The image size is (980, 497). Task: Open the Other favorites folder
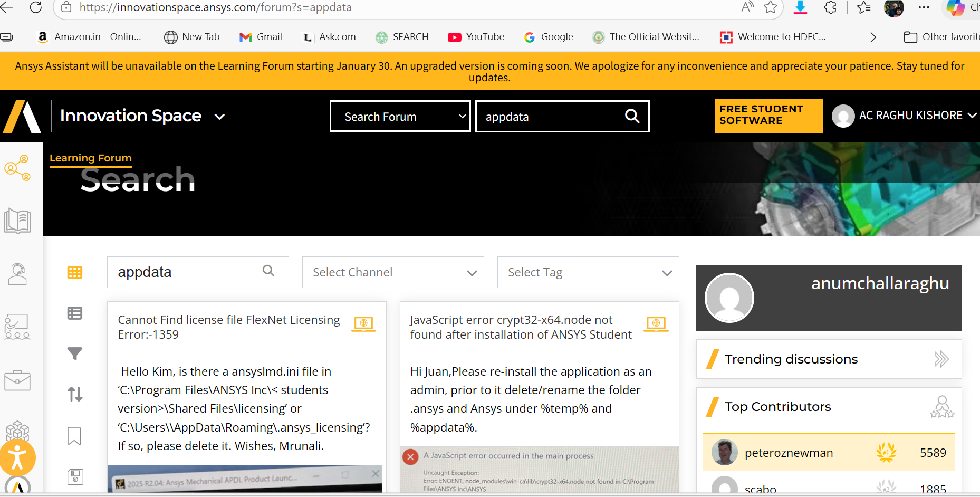(941, 37)
